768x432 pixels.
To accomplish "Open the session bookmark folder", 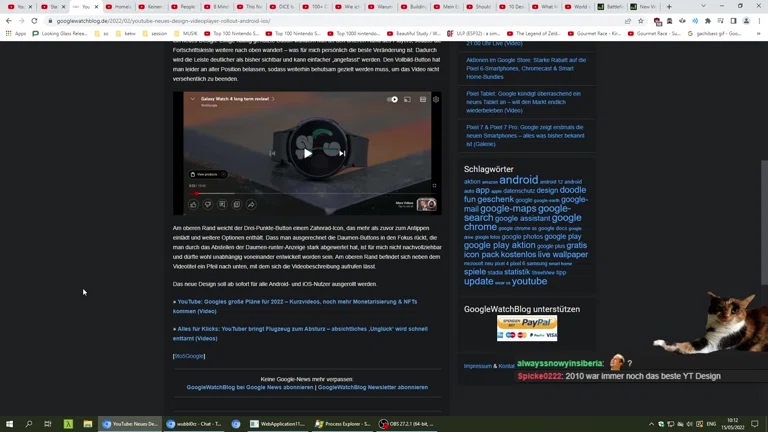I will [155, 34].
